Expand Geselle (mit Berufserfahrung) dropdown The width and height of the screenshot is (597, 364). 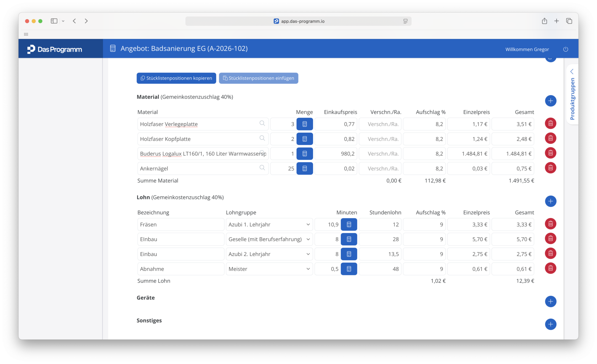pyautogui.click(x=269, y=239)
